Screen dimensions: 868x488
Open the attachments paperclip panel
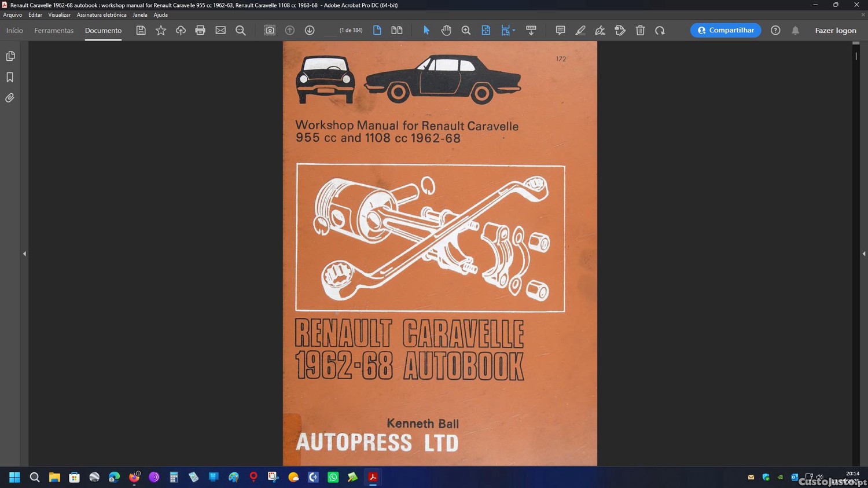10,98
